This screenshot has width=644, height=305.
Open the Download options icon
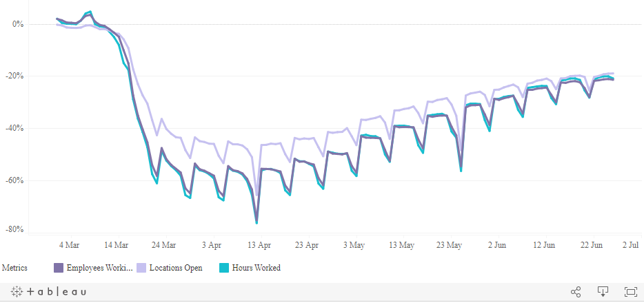coord(603,292)
